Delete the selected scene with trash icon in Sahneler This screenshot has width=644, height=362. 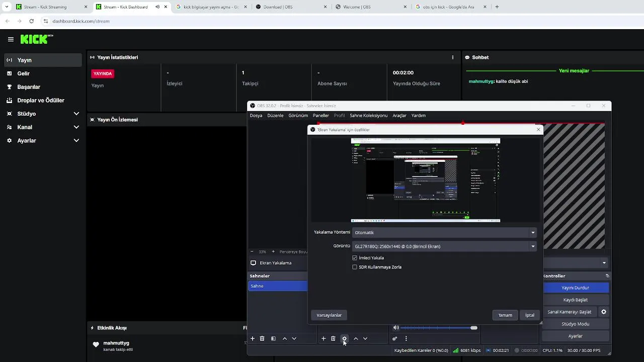[262, 339]
